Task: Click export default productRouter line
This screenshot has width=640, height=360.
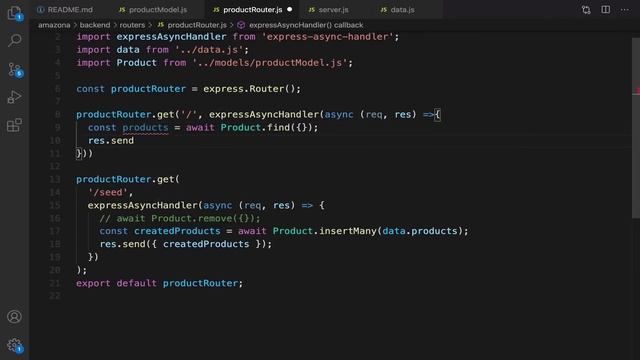Action: (x=159, y=283)
